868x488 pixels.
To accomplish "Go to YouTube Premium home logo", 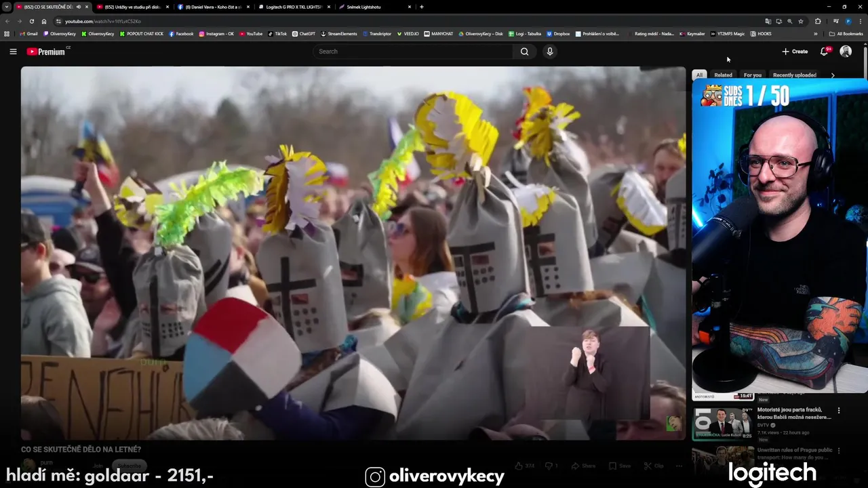I will (x=46, y=52).
